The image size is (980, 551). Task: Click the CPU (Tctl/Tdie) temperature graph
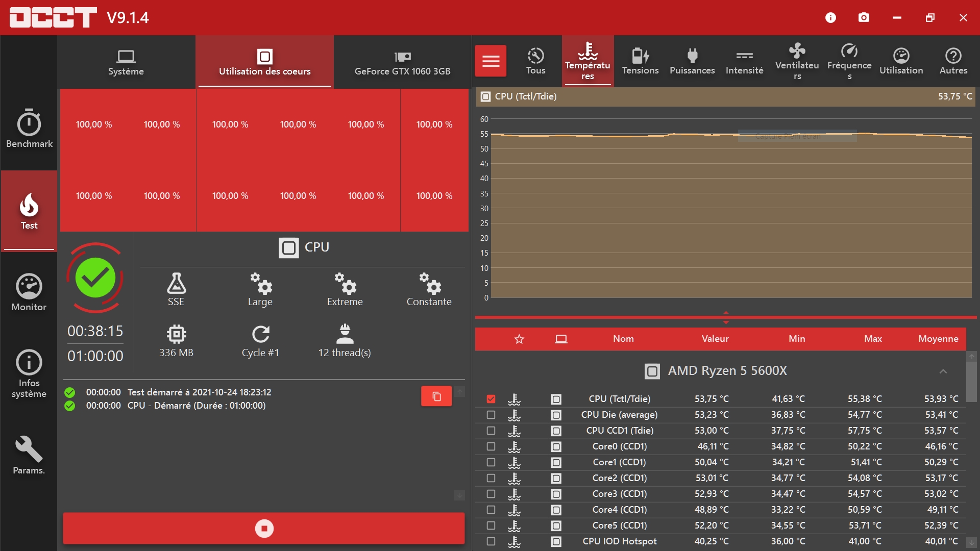(x=731, y=208)
